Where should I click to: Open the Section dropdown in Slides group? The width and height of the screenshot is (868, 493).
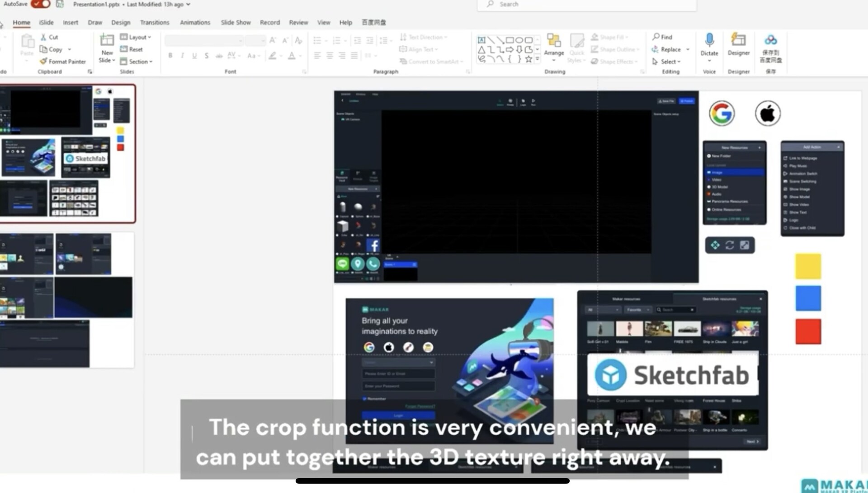137,62
